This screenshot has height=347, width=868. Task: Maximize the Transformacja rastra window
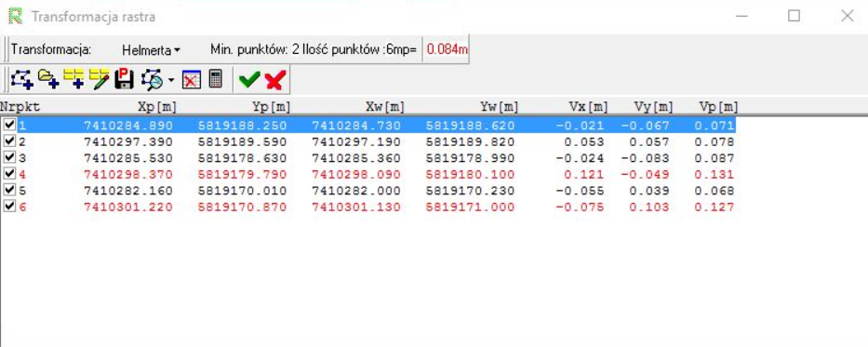coord(794,16)
